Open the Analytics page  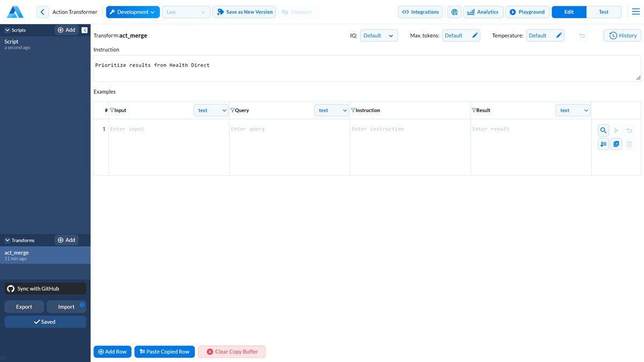(483, 12)
